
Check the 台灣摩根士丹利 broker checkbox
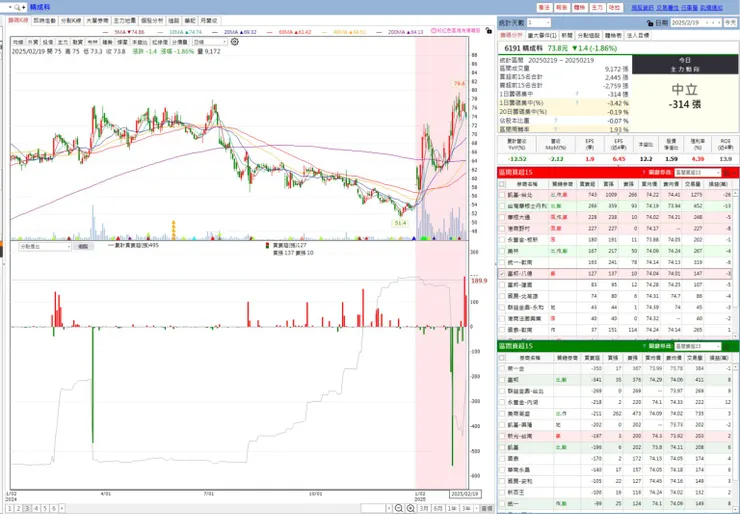click(x=502, y=206)
